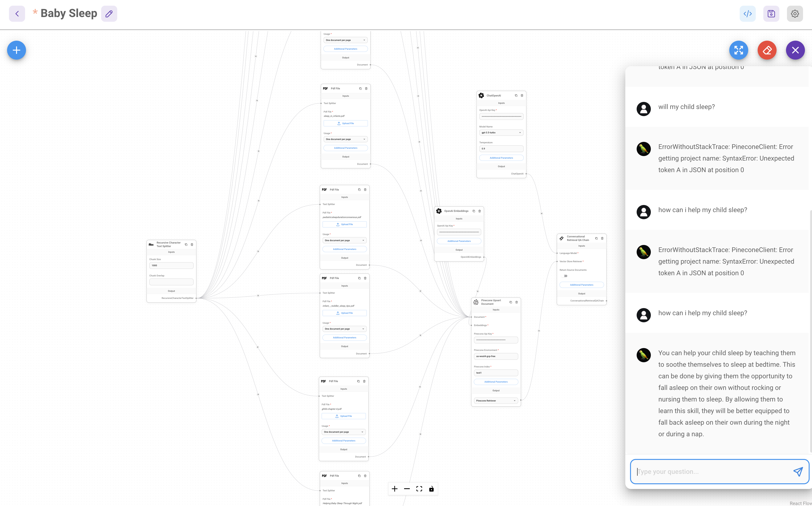Open the Pinecone Retriever output dropdown
Image resolution: width=812 pixels, height=506 pixels.
pos(496,401)
